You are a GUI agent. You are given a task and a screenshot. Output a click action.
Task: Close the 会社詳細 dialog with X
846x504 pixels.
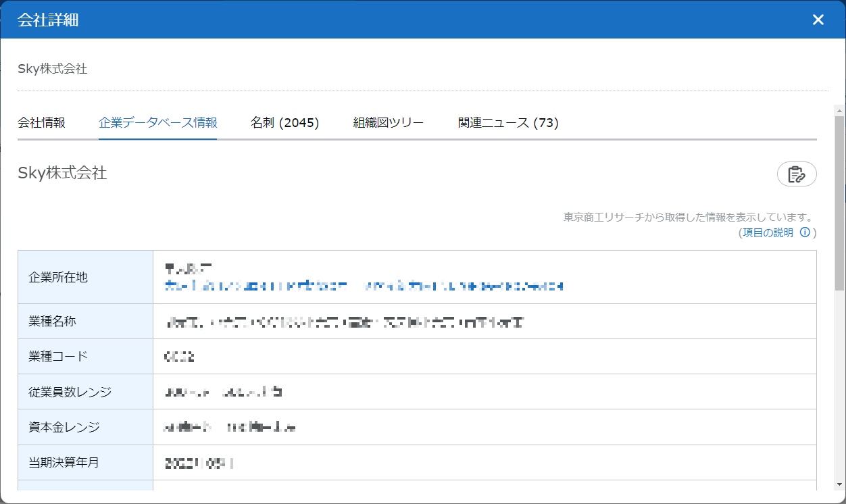click(818, 20)
